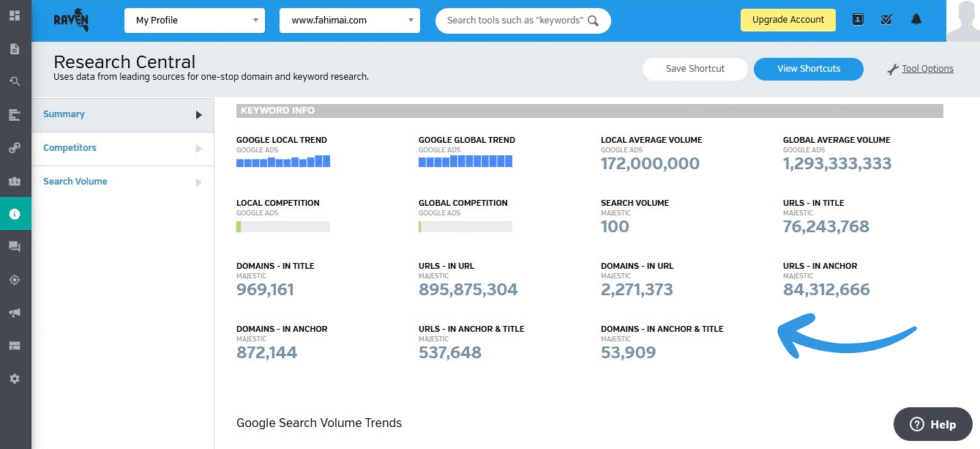Click the magnifier icon in left sidebar
Screen dimensions: 980x449
14,82
